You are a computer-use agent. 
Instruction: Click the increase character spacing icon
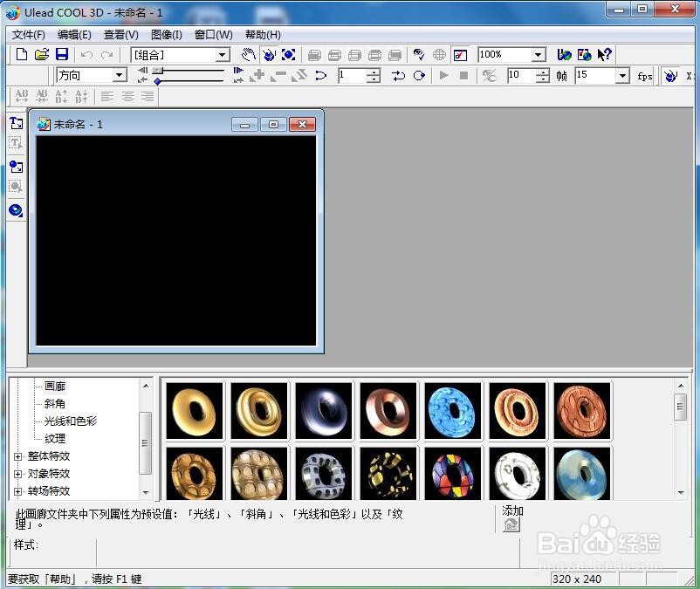[x=22, y=96]
